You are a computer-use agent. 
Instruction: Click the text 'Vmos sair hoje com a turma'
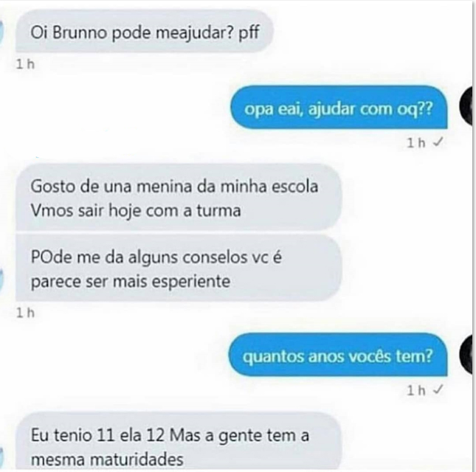(136, 210)
